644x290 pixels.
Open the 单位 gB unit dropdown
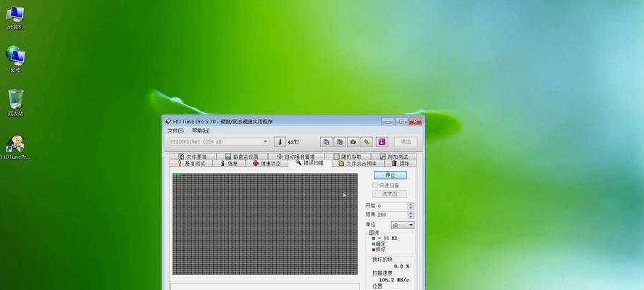(x=403, y=225)
